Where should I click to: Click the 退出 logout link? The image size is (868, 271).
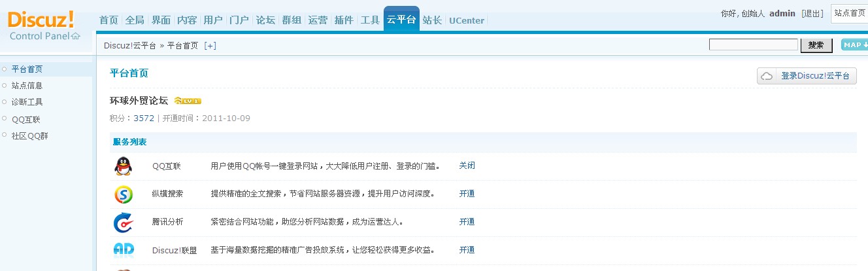[x=812, y=13]
